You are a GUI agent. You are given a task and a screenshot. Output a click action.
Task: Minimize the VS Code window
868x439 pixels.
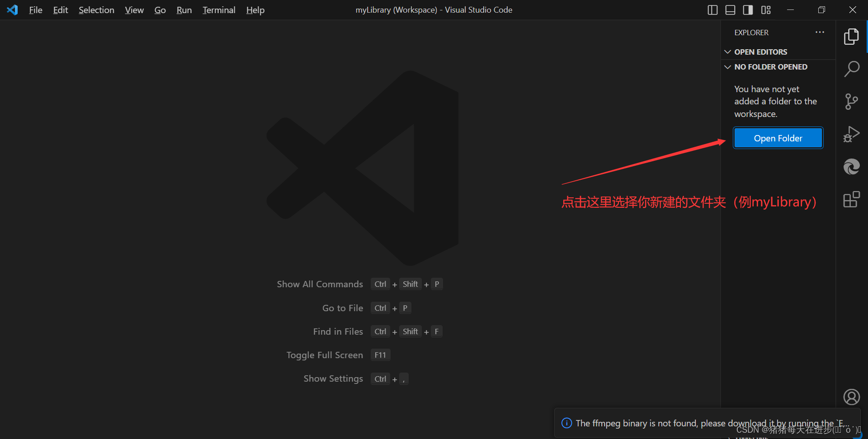tap(790, 10)
